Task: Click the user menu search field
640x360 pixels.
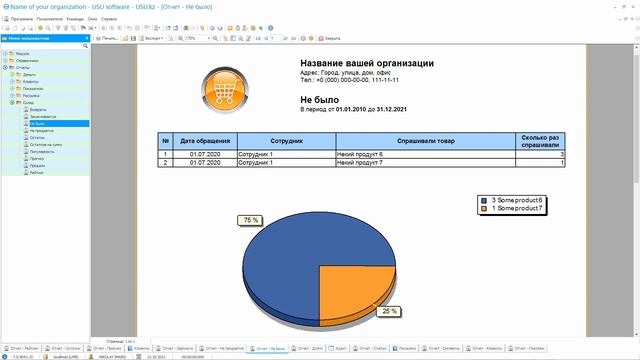Action: point(42,46)
